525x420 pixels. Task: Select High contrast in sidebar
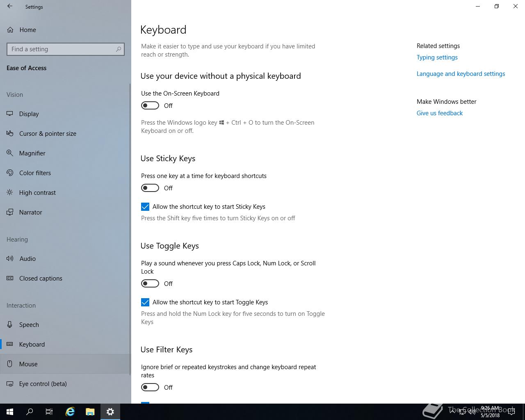(66, 192)
